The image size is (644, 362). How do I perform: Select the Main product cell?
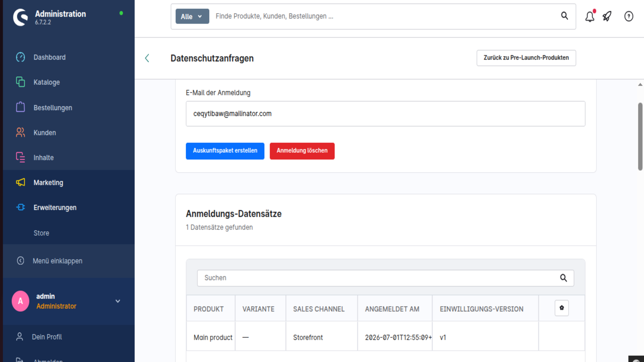click(211, 336)
